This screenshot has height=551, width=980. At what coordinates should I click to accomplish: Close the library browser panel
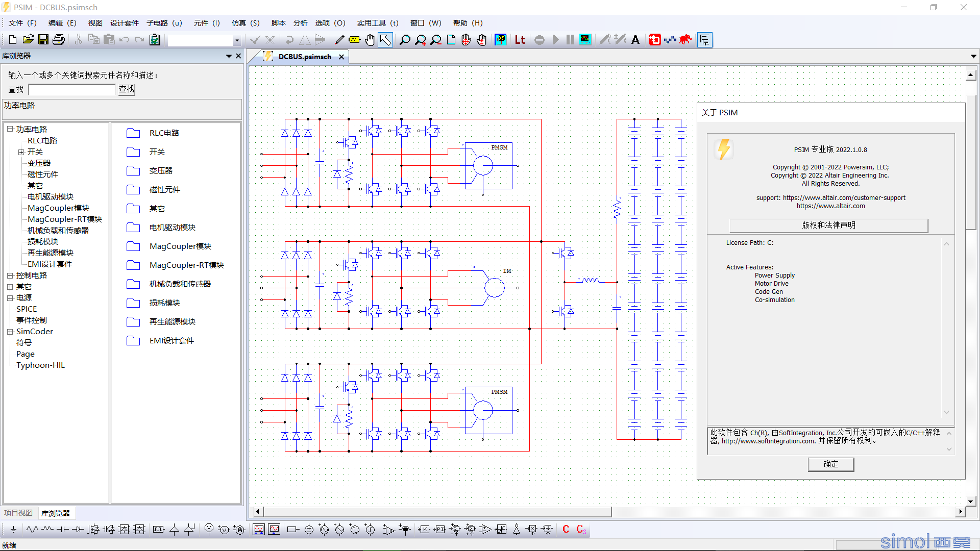pos(238,56)
